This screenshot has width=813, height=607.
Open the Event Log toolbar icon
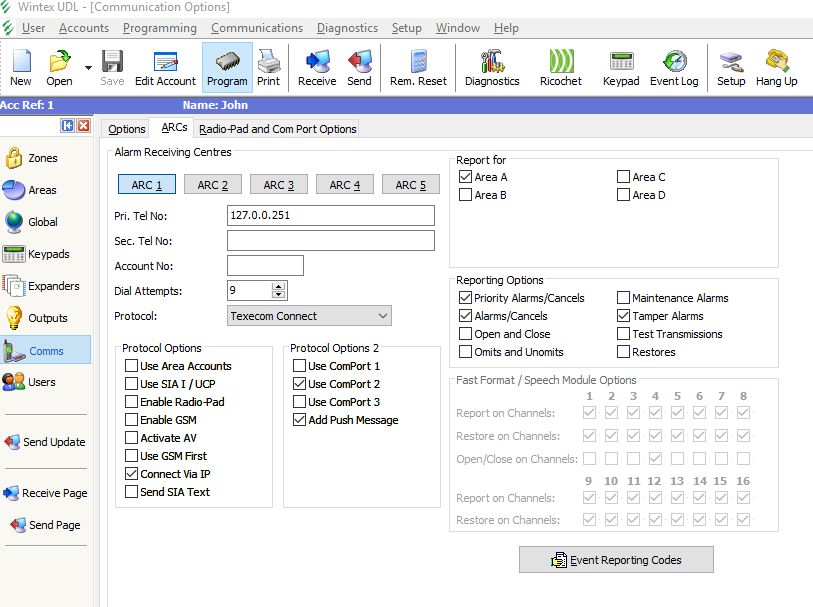click(x=674, y=67)
